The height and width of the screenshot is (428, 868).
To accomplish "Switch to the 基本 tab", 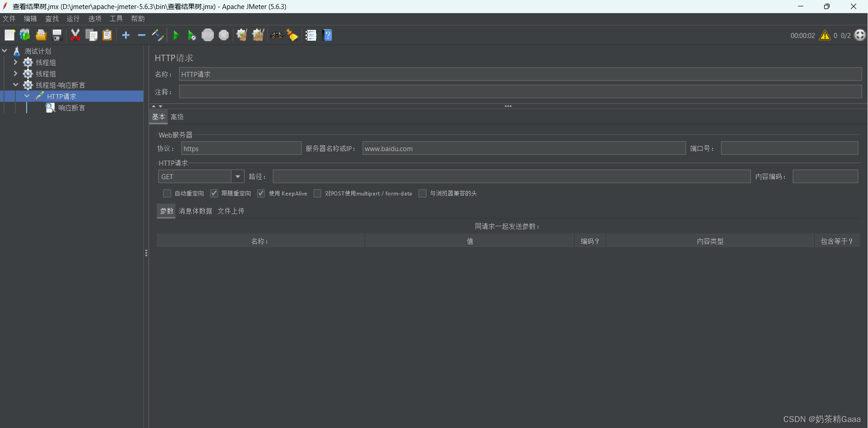I will [x=159, y=117].
